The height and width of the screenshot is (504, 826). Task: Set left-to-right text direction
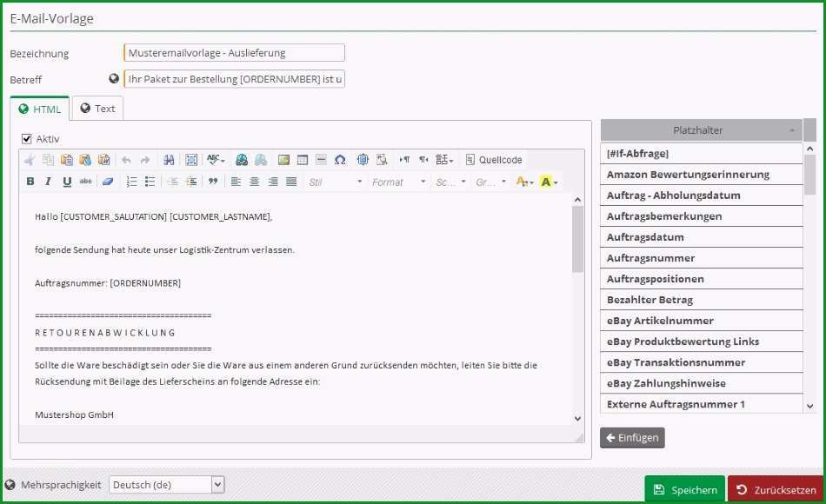click(404, 160)
